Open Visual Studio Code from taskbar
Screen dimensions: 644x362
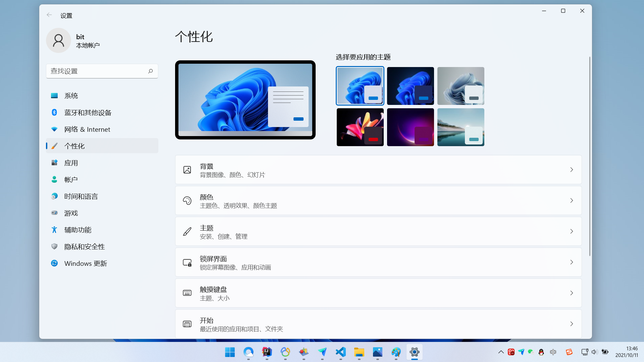[340, 352]
